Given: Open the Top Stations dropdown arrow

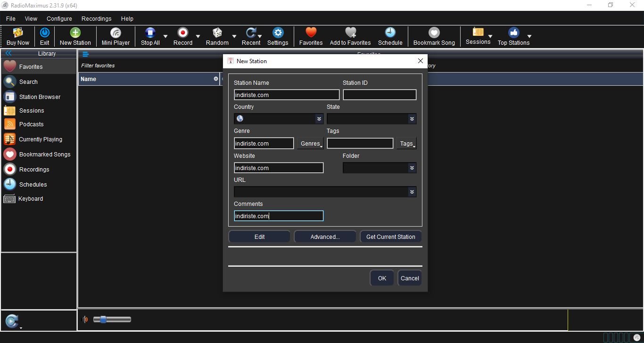Looking at the screenshot, I should [x=529, y=36].
